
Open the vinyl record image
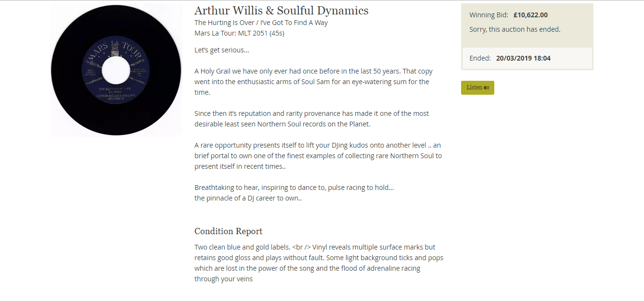pyautogui.click(x=116, y=70)
